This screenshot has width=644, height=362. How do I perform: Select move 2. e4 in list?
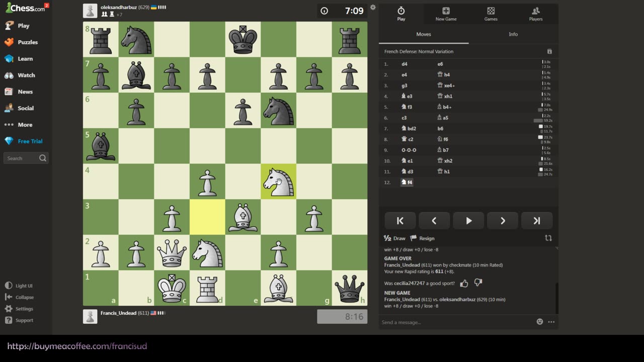405,75
